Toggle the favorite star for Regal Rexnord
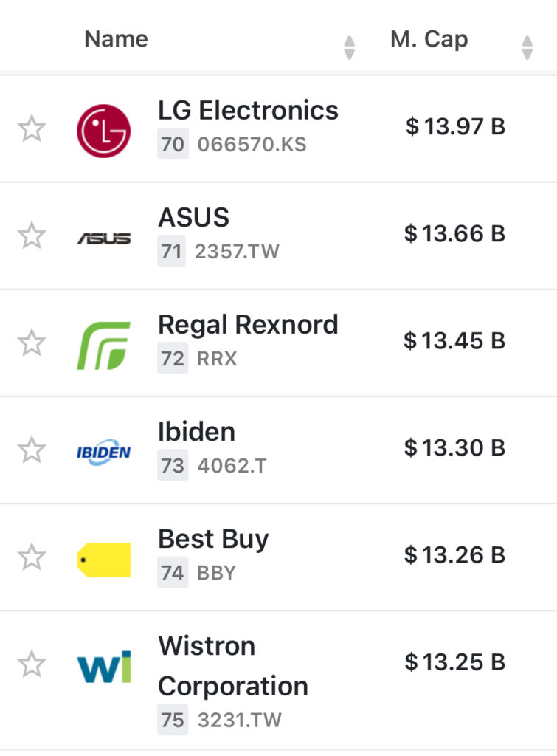Image resolution: width=557 pixels, height=756 pixels. [x=32, y=343]
